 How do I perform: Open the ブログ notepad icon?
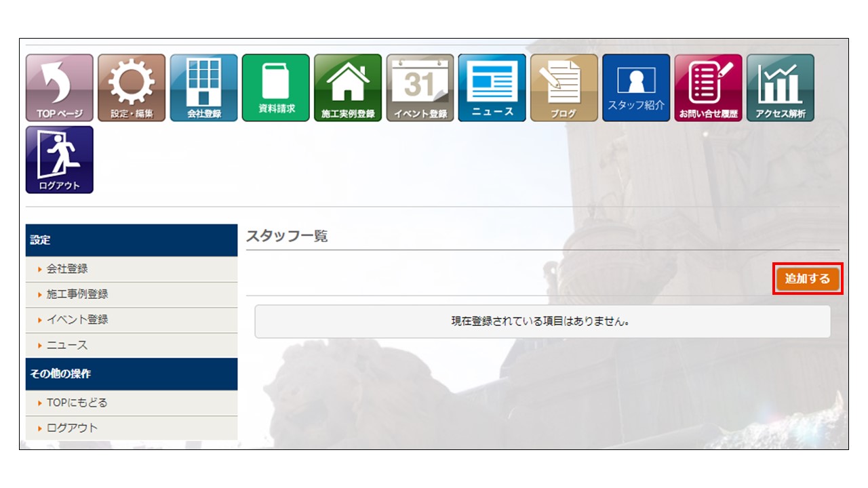(x=564, y=88)
